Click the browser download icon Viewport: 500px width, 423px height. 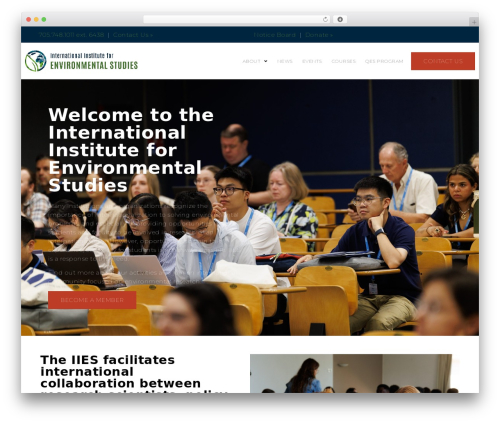340,20
